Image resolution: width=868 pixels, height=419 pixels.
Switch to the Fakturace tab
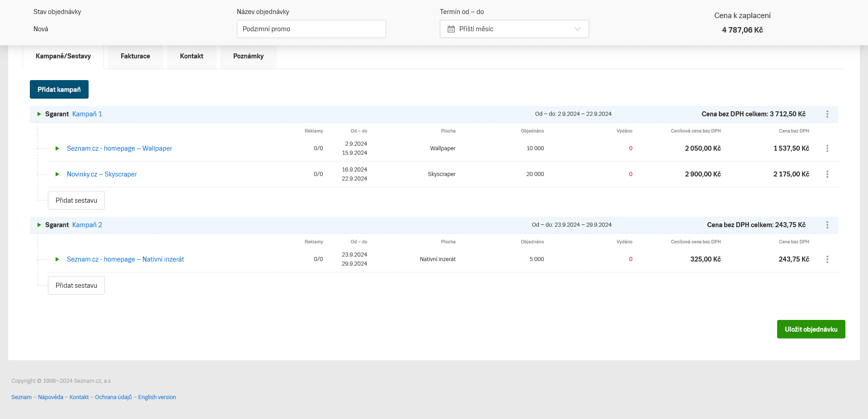(135, 56)
